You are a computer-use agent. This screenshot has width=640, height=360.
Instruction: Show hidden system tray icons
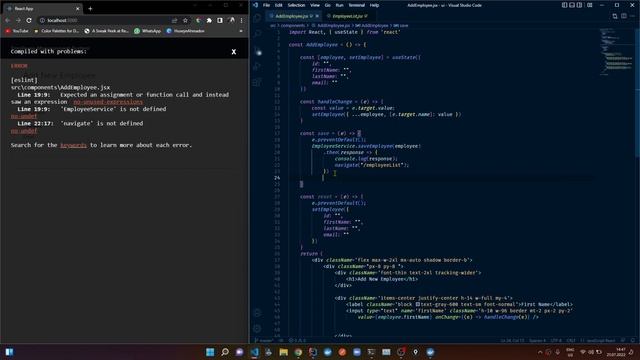point(540,352)
